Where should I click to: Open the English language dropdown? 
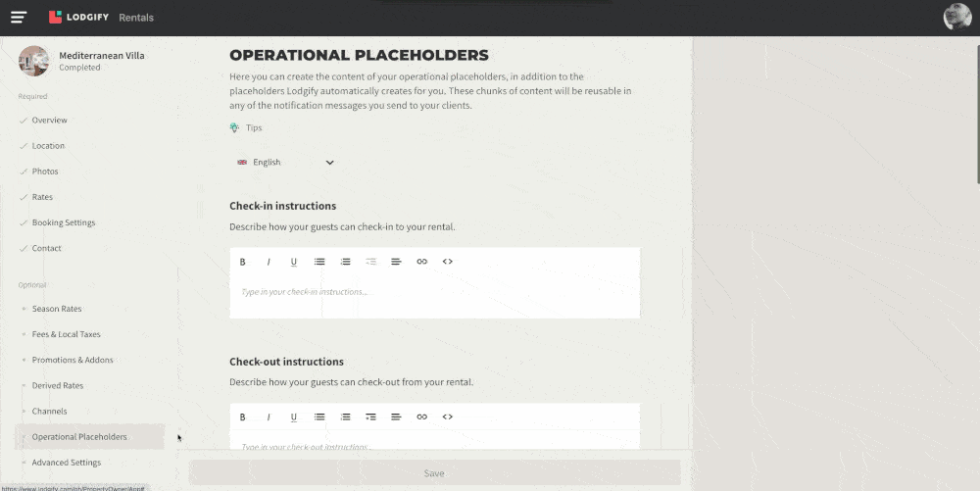(x=285, y=163)
